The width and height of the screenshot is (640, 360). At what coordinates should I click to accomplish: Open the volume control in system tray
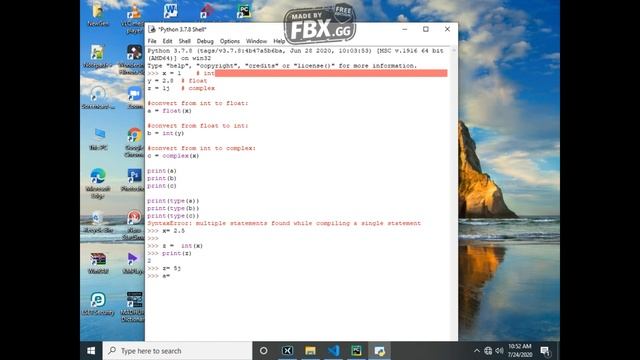tap(499, 351)
